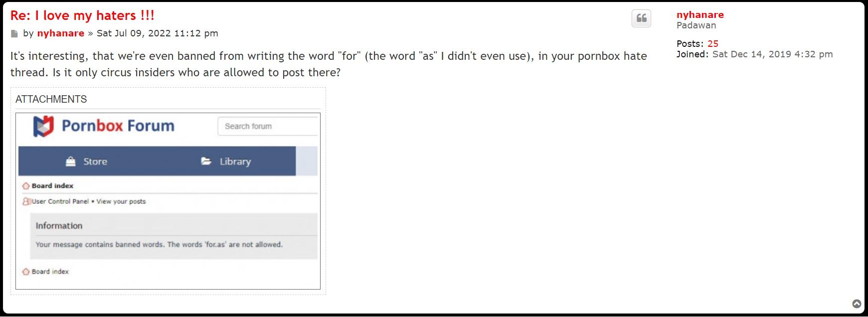Click the banned words Information message box

pos(174,236)
